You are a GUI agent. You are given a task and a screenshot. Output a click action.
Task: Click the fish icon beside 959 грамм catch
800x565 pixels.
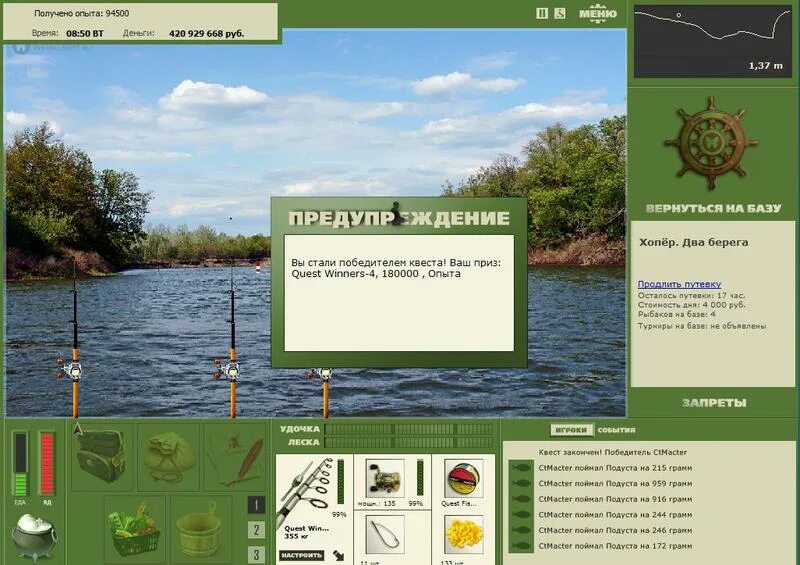tap(521, 483)
